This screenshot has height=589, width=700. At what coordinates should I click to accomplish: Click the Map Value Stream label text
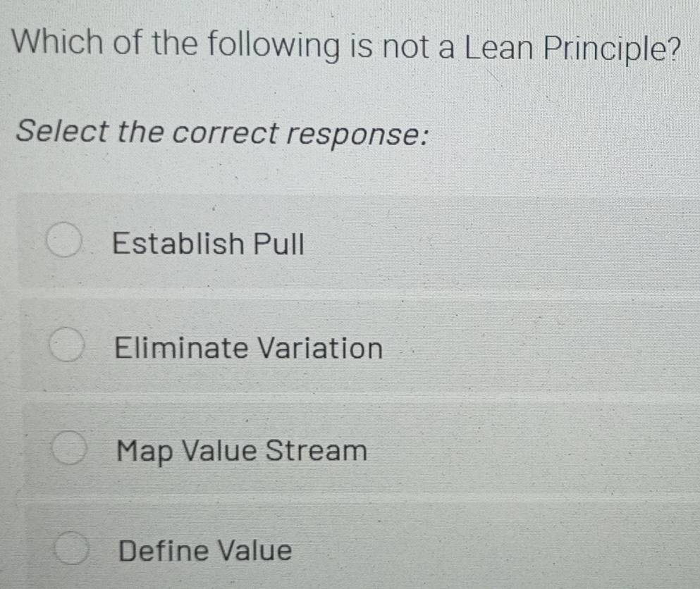coord(242,450)
